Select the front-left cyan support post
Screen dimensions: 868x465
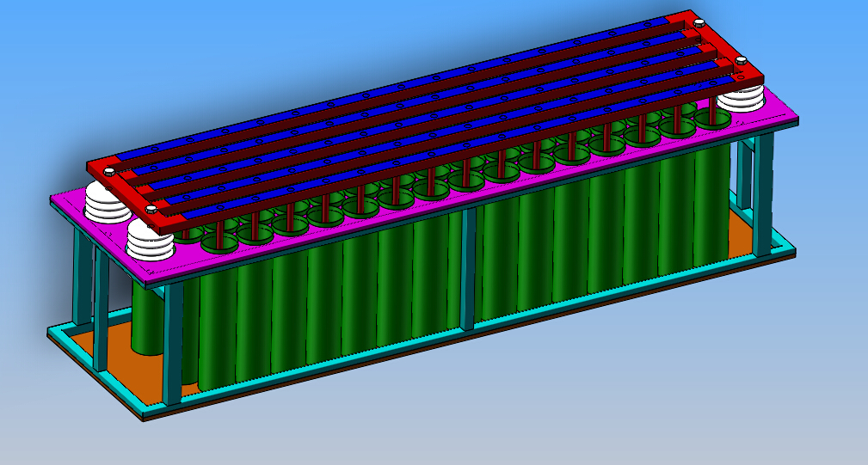pyautogui.click(x=174, y=344)
